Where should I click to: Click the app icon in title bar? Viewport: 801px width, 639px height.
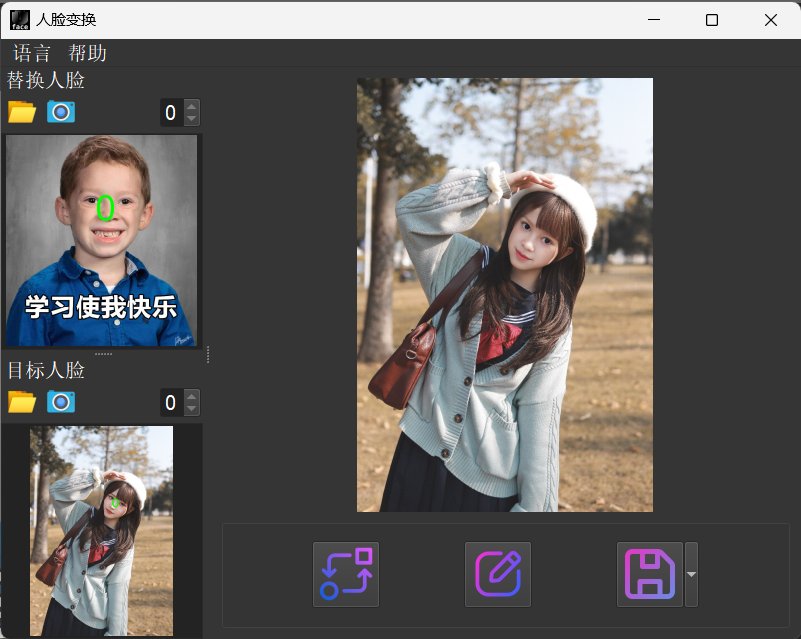point(19,20)
